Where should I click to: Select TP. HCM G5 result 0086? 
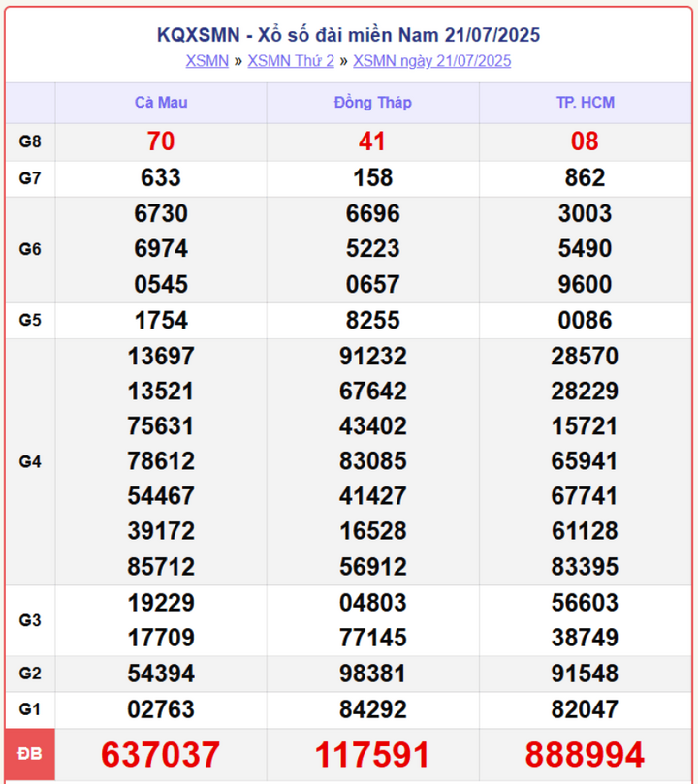pos(585,321)
